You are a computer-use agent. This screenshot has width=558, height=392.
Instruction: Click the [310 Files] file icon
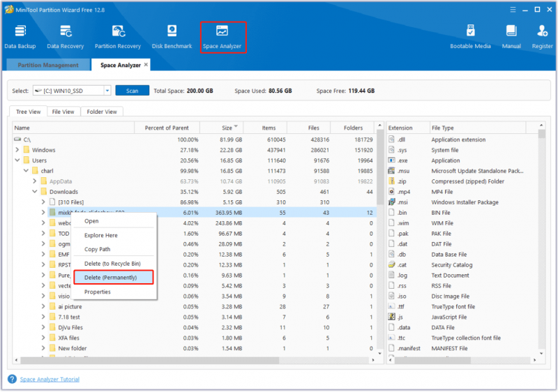click(x=52, y=202)
